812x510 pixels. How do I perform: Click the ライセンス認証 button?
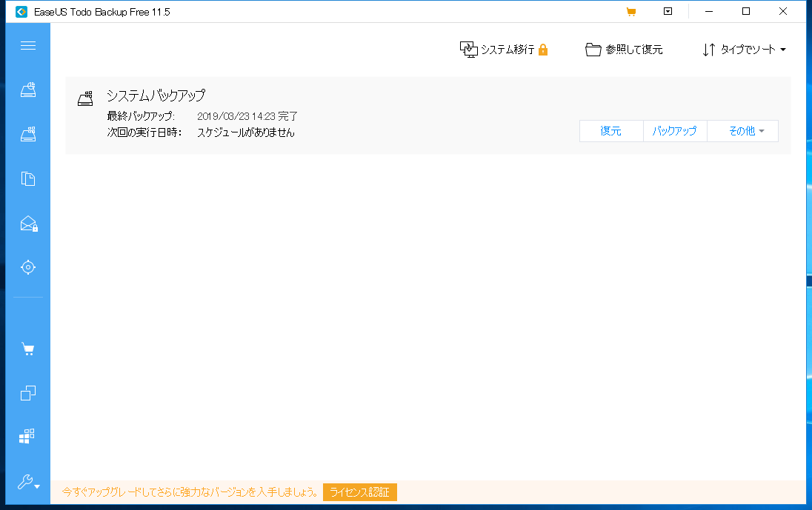(x=360, y=491)
